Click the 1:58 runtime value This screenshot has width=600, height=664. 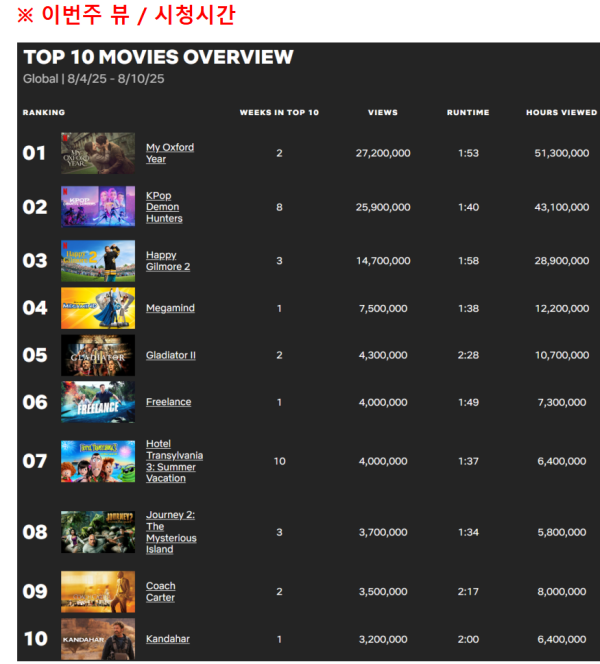(468, 260)
